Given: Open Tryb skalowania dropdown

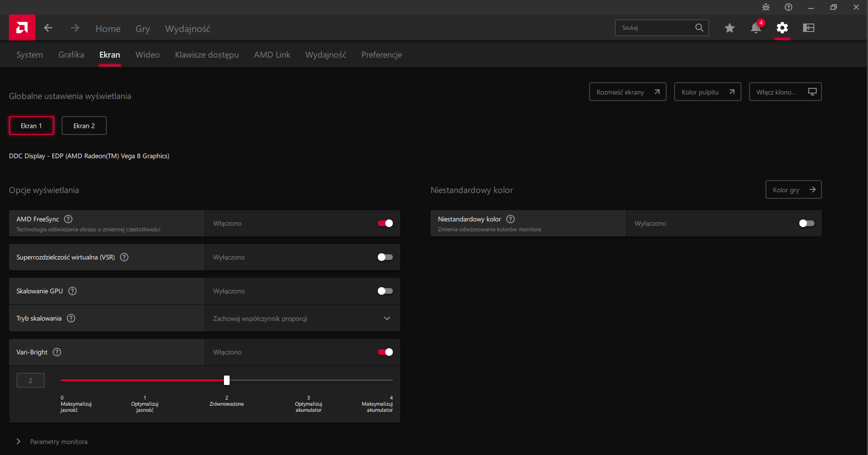Looking at the screenshot, I should [x=303, y=318].
